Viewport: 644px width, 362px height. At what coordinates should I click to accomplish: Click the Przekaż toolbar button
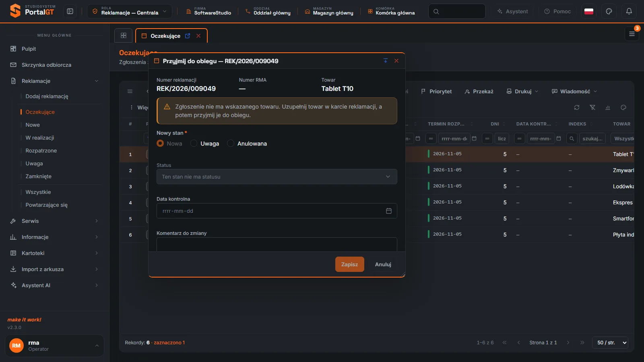click(x=479, y=91)
